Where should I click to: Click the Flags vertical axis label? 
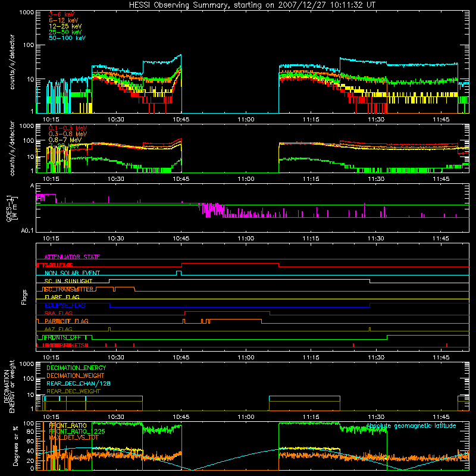coord(24,297)
